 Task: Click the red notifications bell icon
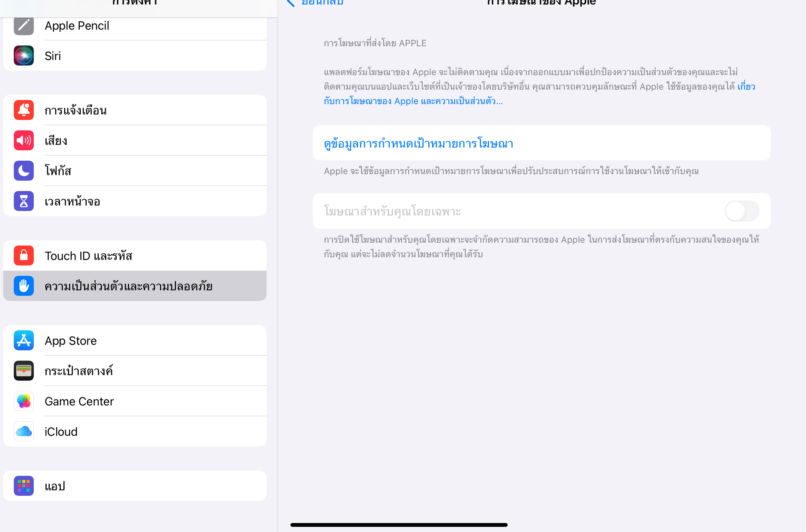[24, 110]
